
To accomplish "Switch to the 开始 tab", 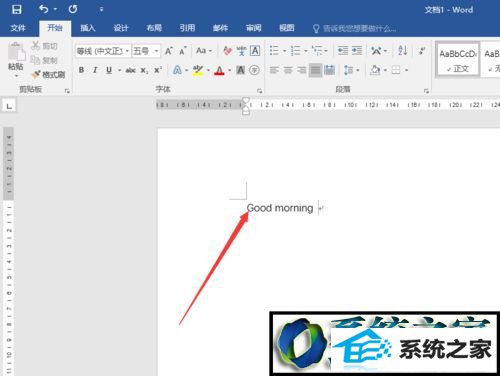I will [x=55, y=28].
